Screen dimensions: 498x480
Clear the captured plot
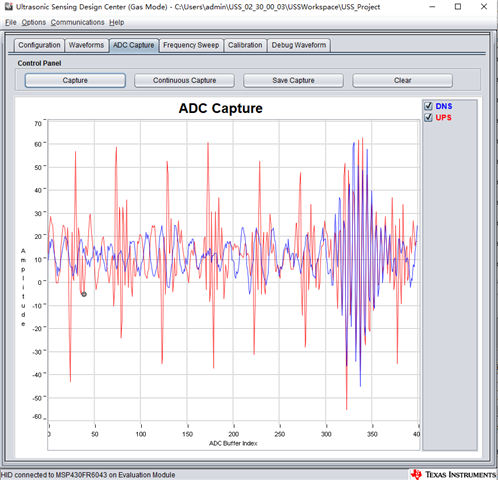pyautogui.click(x=402, y=80)
